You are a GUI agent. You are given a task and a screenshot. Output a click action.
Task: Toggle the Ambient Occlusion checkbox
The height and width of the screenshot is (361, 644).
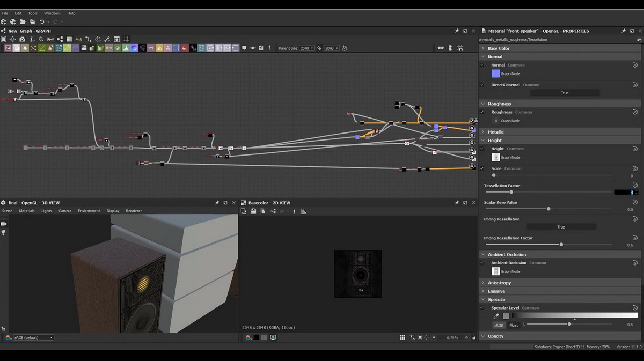pos(482,263)
